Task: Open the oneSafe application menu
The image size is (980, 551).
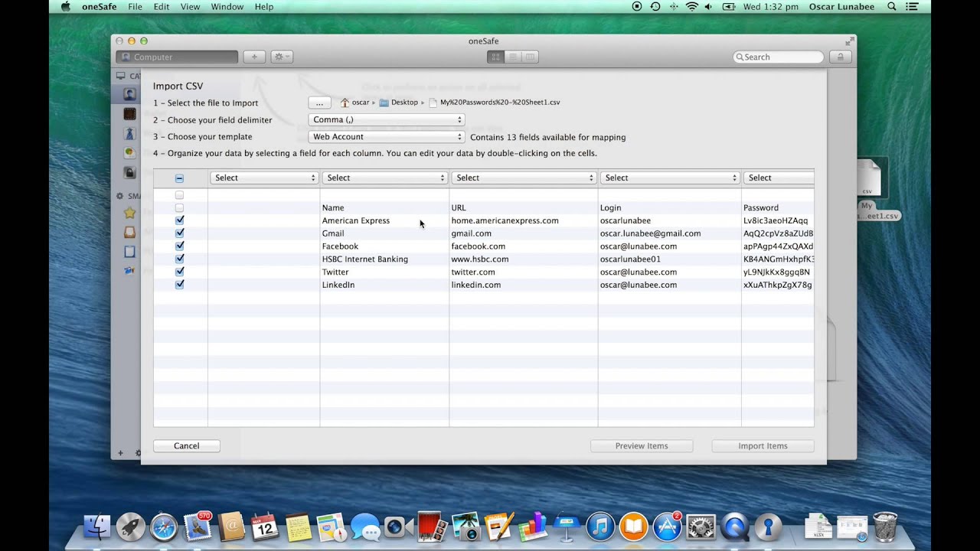Action: tap(100, 7)
